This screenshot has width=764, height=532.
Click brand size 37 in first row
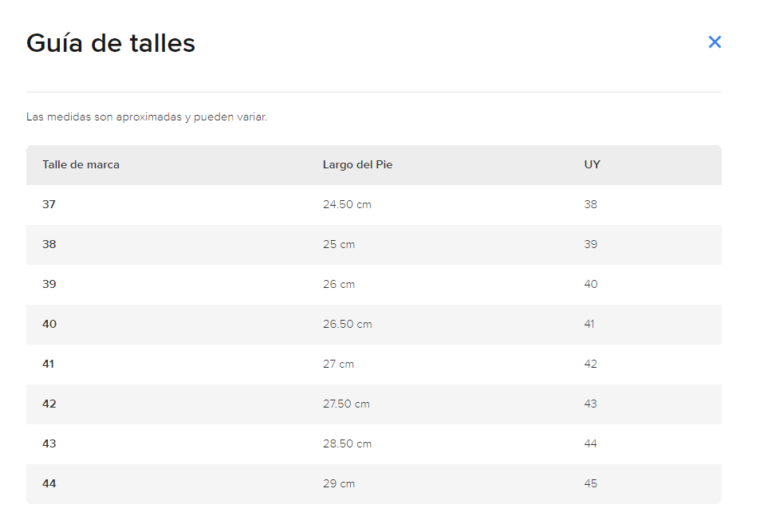point(49,205)
